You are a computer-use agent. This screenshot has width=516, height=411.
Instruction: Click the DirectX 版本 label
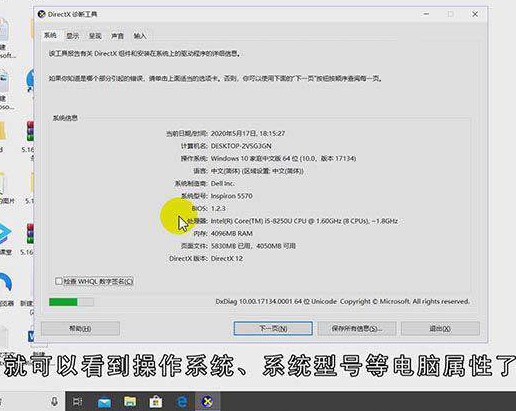tap(189, 258)
